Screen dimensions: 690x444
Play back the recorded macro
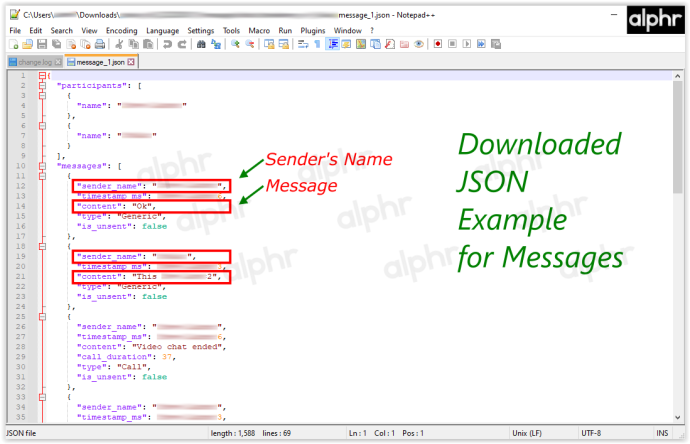[x=467, y=44]
